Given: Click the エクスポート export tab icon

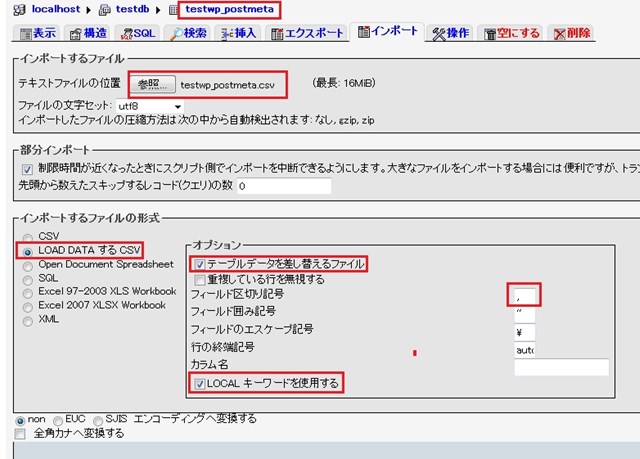Looking at the screenshot, I should pyautogui.click(x=279, y=33).
